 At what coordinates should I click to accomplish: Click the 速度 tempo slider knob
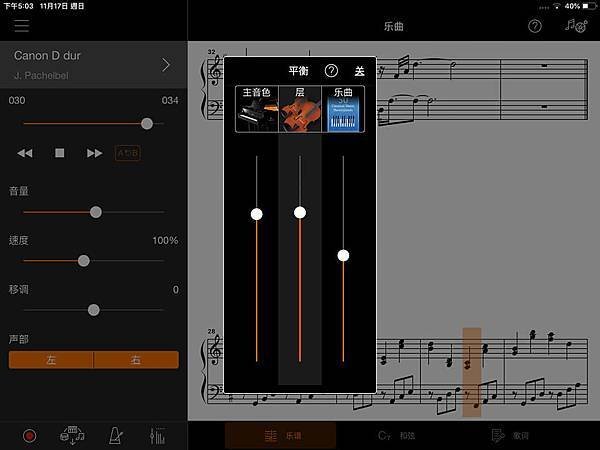point(84,261)
